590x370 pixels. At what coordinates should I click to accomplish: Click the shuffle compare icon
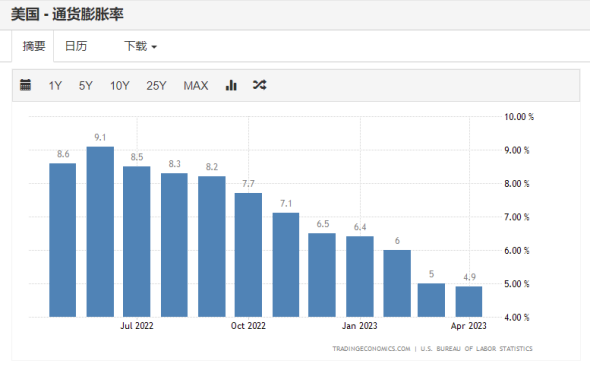click(260, 85)
